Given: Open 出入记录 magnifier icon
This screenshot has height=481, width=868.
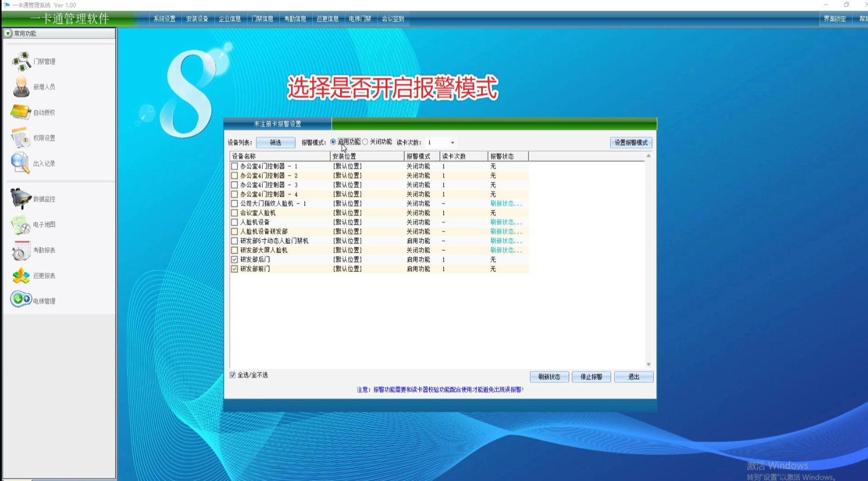Looking at the screenshot, I should (20, 163).
